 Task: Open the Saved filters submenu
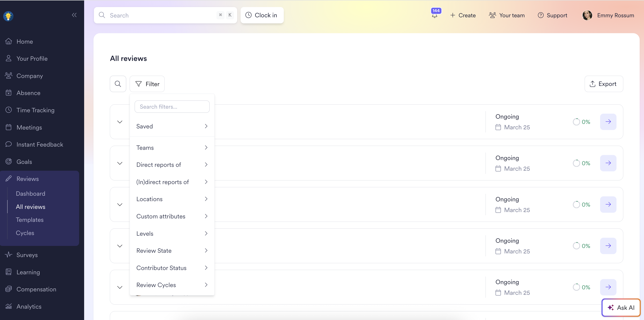pyautogui.click(x=172, y=126)
